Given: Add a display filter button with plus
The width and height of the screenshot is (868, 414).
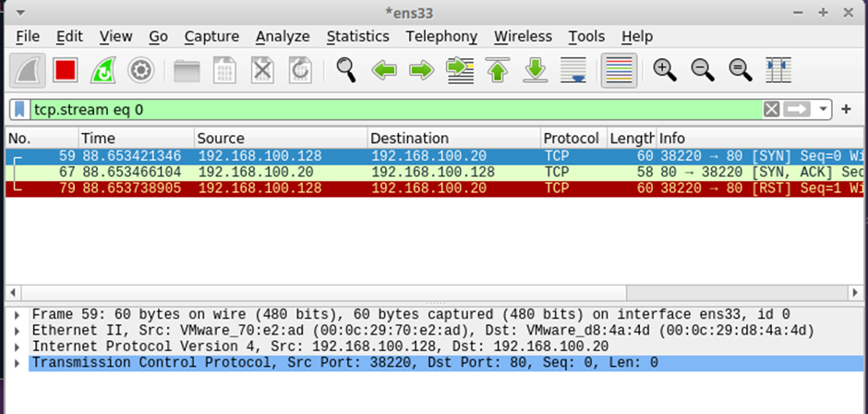Looking at the screenshot, I should point(846,110).
